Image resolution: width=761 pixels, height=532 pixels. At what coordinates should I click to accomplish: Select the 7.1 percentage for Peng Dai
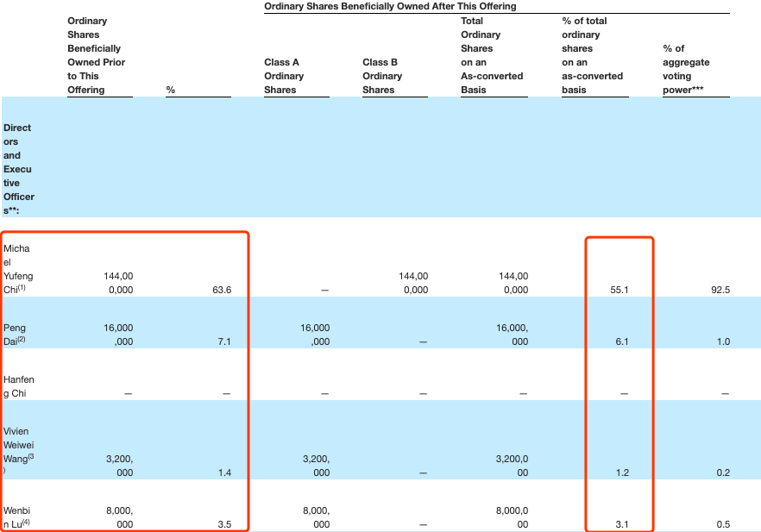coord(224,341)
